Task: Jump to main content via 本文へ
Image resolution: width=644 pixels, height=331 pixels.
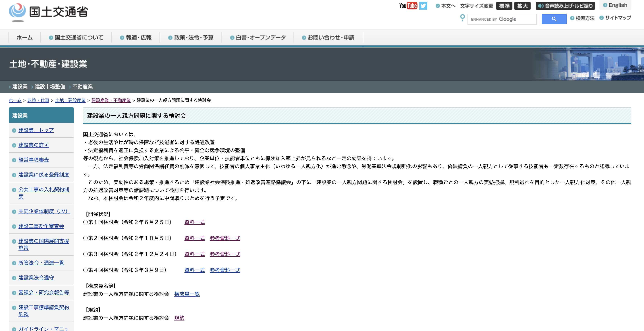Action: [x=446, y=6]
